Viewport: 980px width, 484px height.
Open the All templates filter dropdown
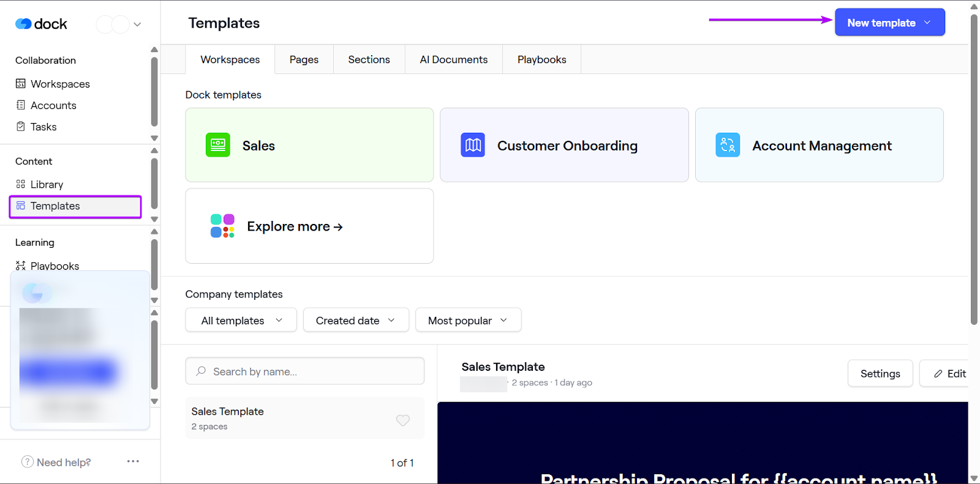[241, 320]
